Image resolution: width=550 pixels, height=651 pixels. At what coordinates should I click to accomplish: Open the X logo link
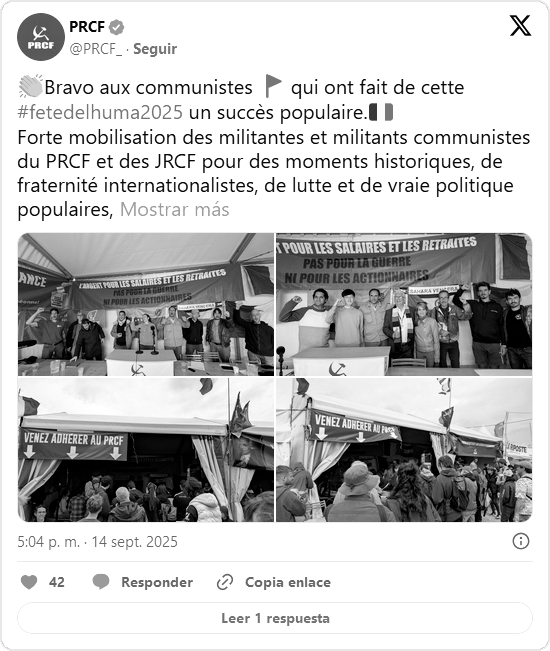(520, 26)
